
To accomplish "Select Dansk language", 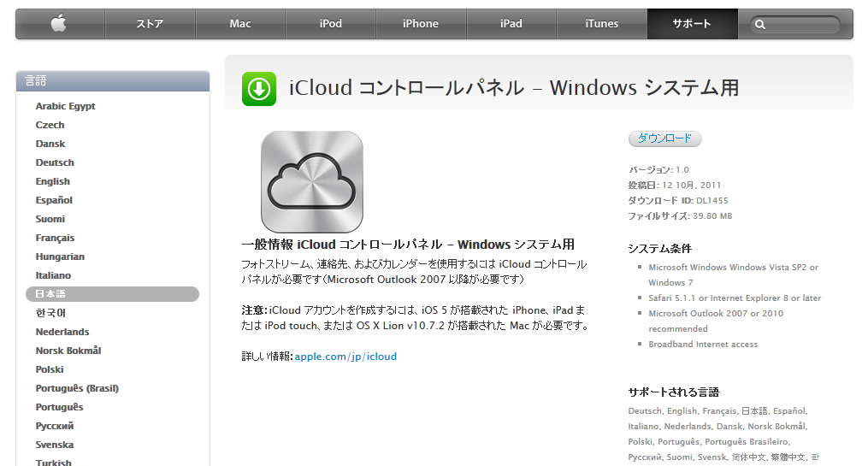I will point(50,144).
